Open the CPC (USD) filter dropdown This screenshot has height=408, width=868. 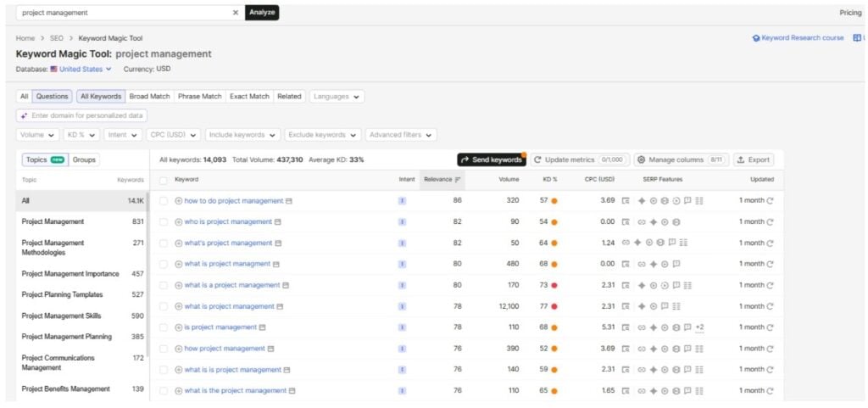click(173, 135)
